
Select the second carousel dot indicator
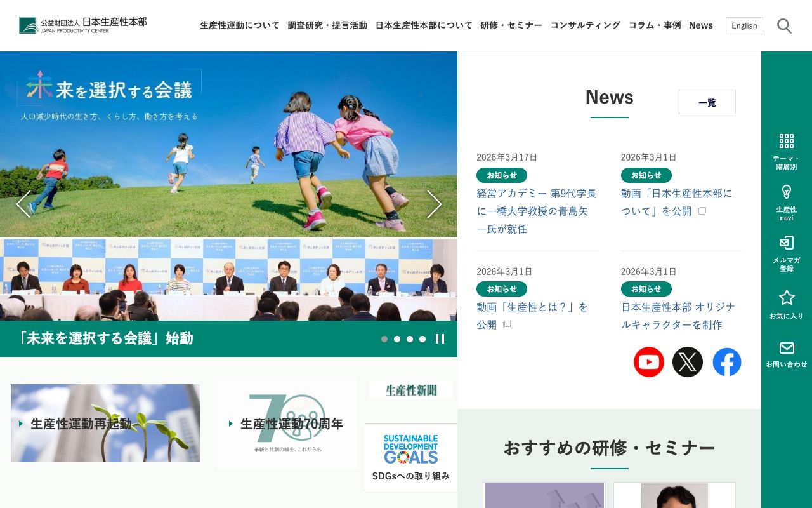[397, 338]
